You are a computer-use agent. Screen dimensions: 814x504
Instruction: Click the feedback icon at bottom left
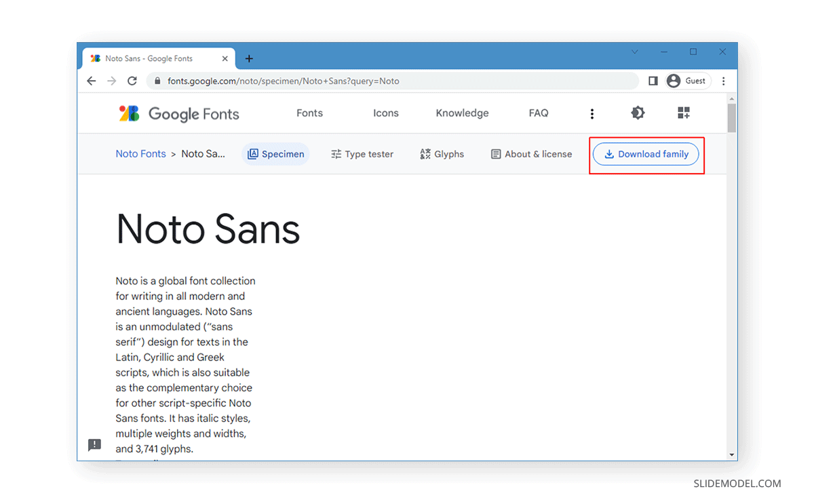point(95,445)
